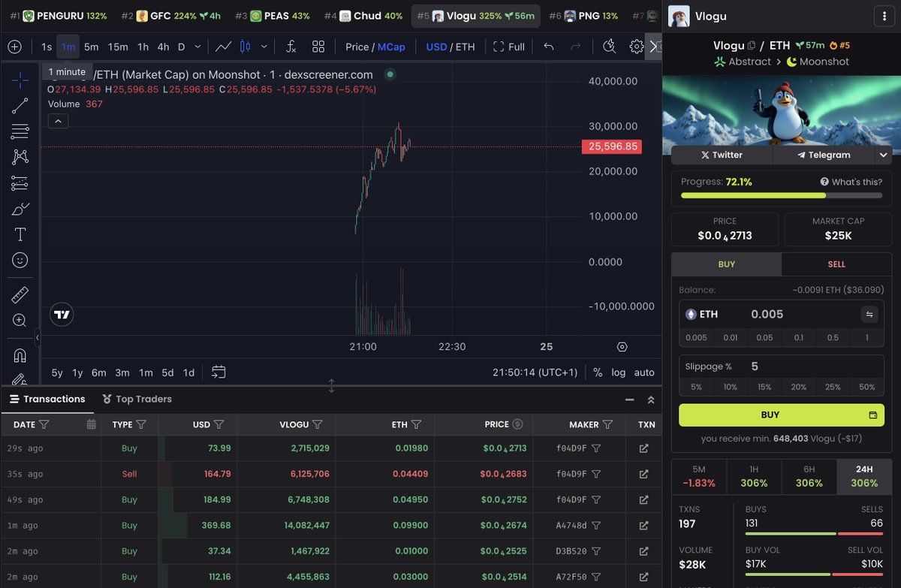The height and width of the screenshot is (588, 901).
Task: Open the Fibonacci retracement tools
Action: pyautogui.click(x=20, y=131)
